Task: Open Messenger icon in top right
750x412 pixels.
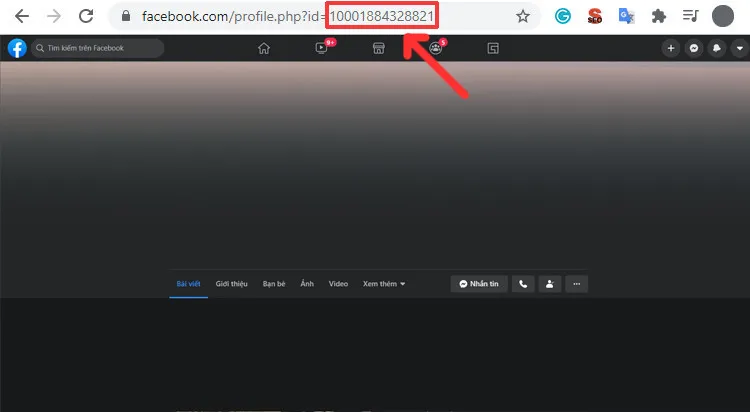Action: click(x=695, y=48)
